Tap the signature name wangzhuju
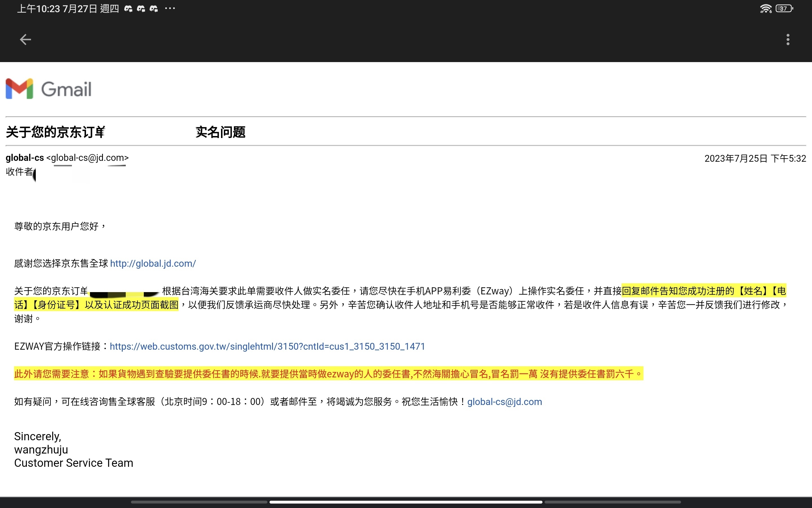This screenshot has width=812, height=508. pyautogui.click(x=41, y=450)
